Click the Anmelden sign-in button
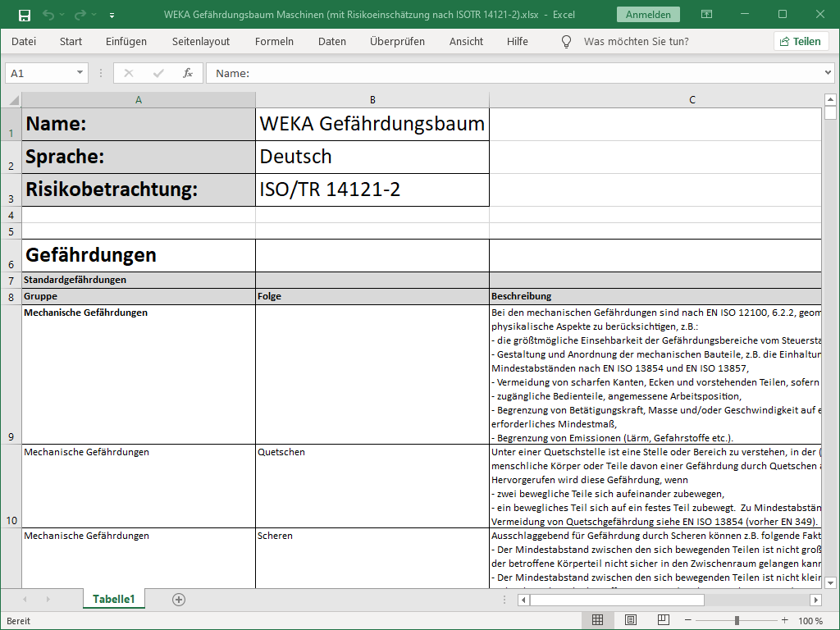840x630 pixels. coord(648,15)
